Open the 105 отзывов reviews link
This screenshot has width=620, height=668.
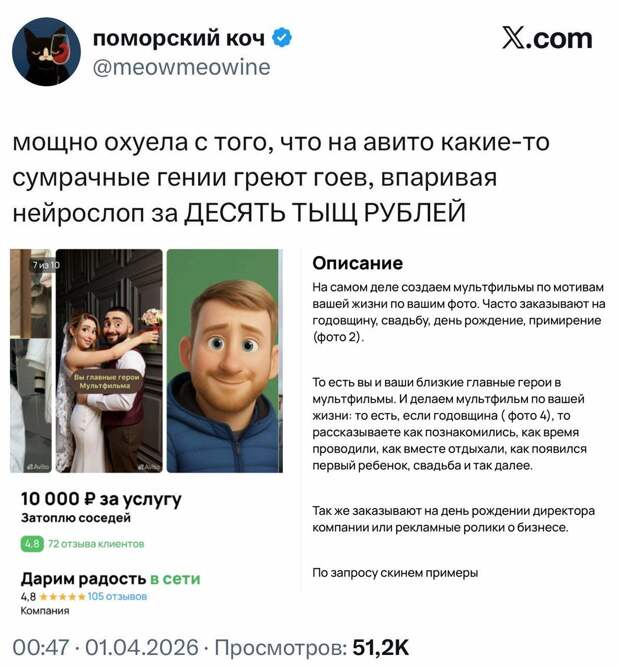[x=117, y=596]
